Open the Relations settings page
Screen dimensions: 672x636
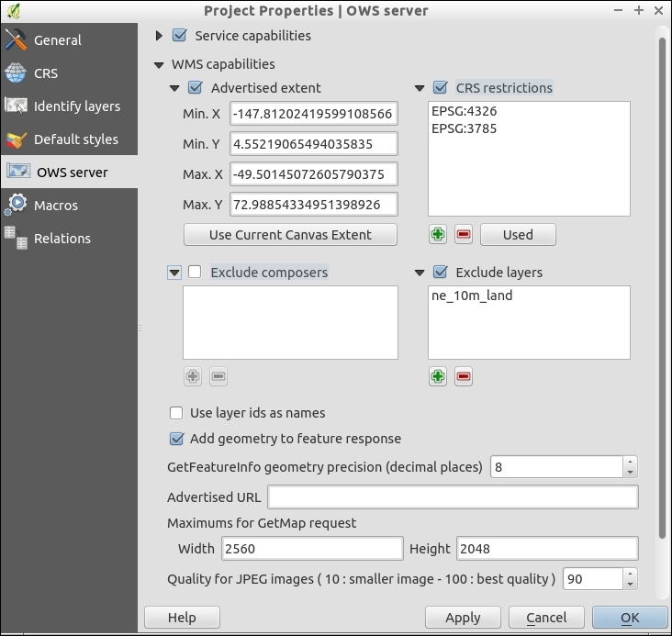[x=62, y=239]
